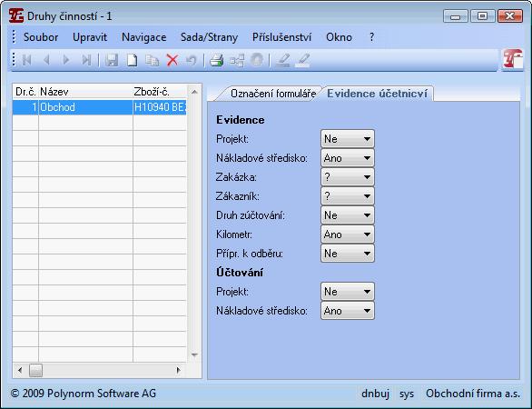532x409 pixels.
Task: Select the Obchod row in list
Action: (x=100, y=107)
